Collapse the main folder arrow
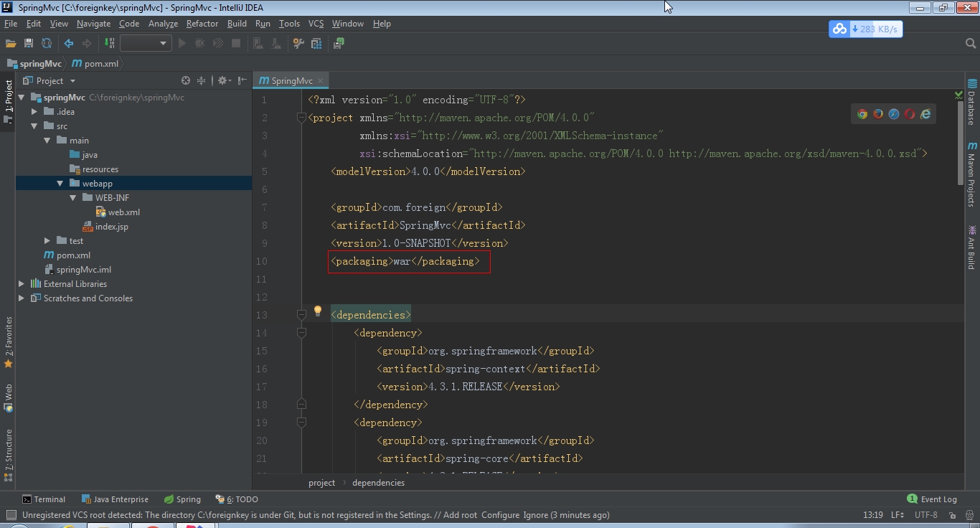 click(x=47, y=141)
